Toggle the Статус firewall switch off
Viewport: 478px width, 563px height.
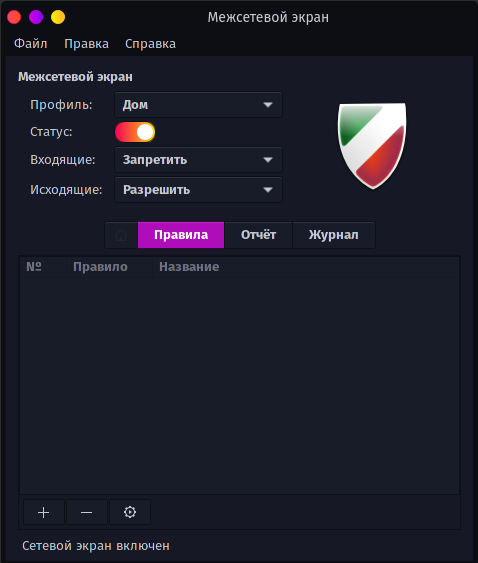(135, 132)
